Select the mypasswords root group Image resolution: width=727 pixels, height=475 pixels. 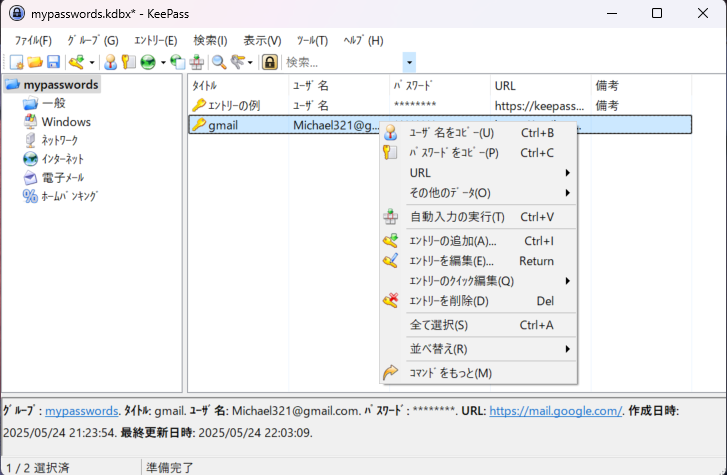point(61,85)
